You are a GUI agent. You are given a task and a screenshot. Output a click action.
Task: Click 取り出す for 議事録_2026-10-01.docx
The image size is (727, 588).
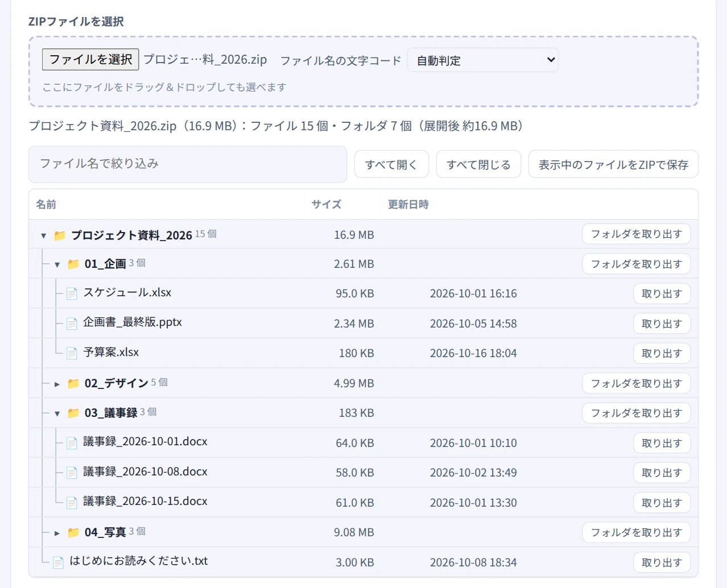click(x=662, y=443)
